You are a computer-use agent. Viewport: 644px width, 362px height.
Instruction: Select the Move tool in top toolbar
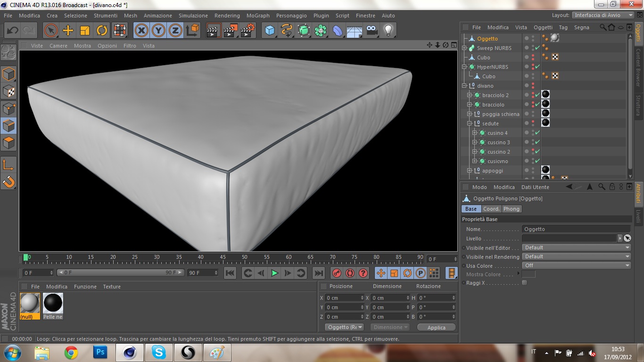pyautogui.click(x=68, y=31)
